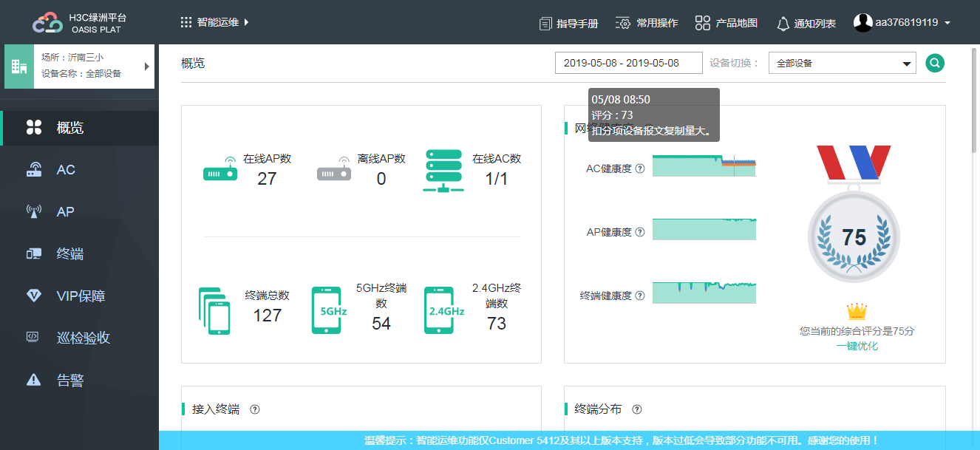Select 概览 in the sidebar

(79, 128)
